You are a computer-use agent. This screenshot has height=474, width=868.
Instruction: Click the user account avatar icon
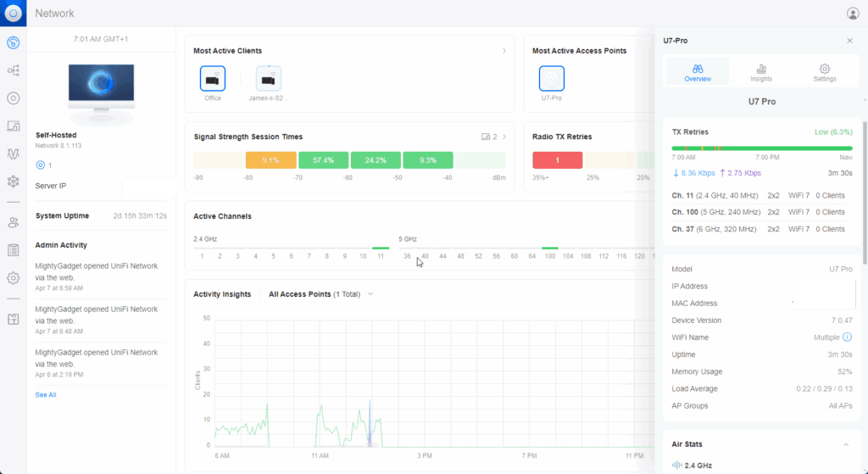(x=852, y=14)
